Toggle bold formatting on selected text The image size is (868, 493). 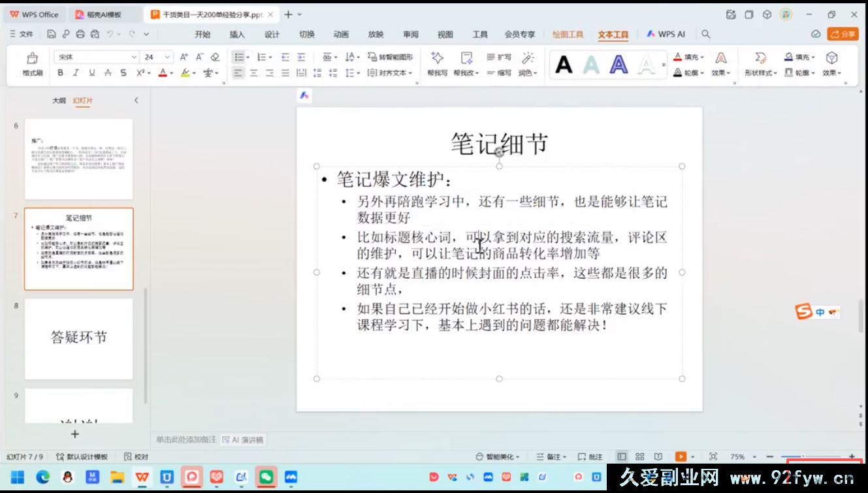coord(59,72)
